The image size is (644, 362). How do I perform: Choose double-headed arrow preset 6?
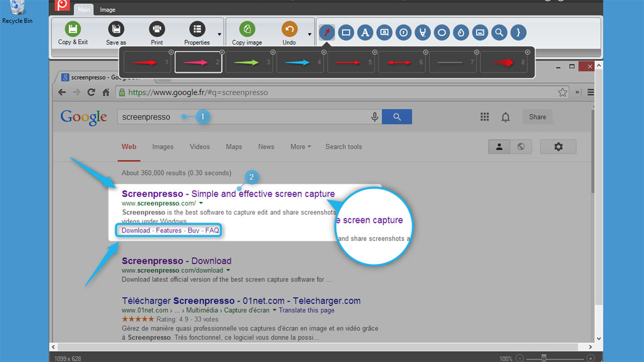pyautogui.click(x=402, y=62)
